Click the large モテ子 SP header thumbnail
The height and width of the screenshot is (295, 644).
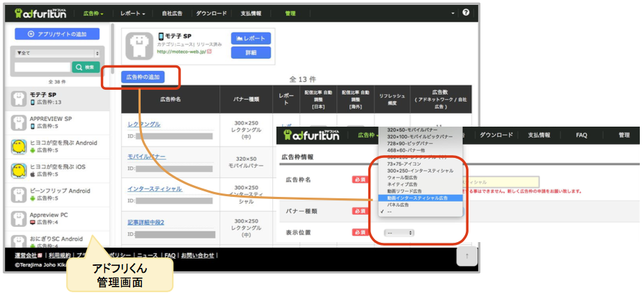point(139,46)
